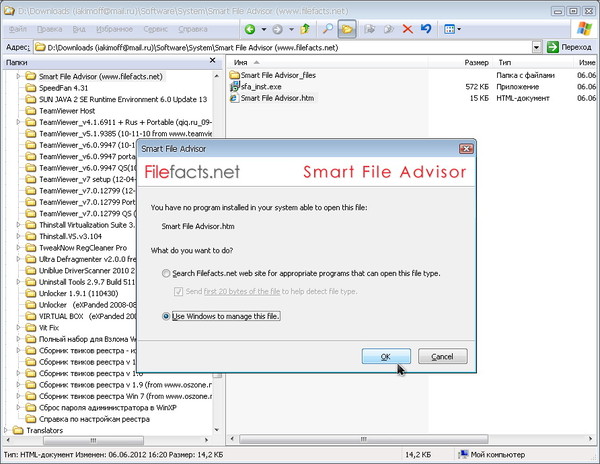Image resolution: width=600 pixels, height=464 pixels.
Task: Sort file list by Размер column
Action: pyautogui.click(x=476, y=62)
